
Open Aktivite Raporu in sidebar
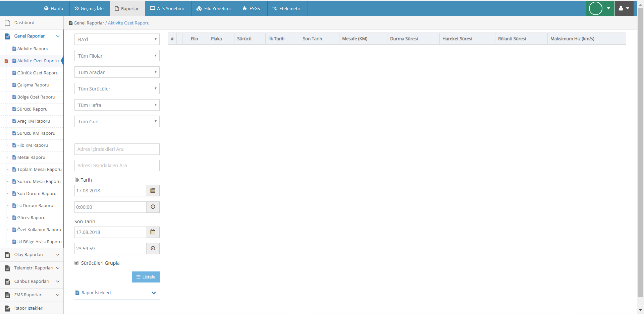33,49
